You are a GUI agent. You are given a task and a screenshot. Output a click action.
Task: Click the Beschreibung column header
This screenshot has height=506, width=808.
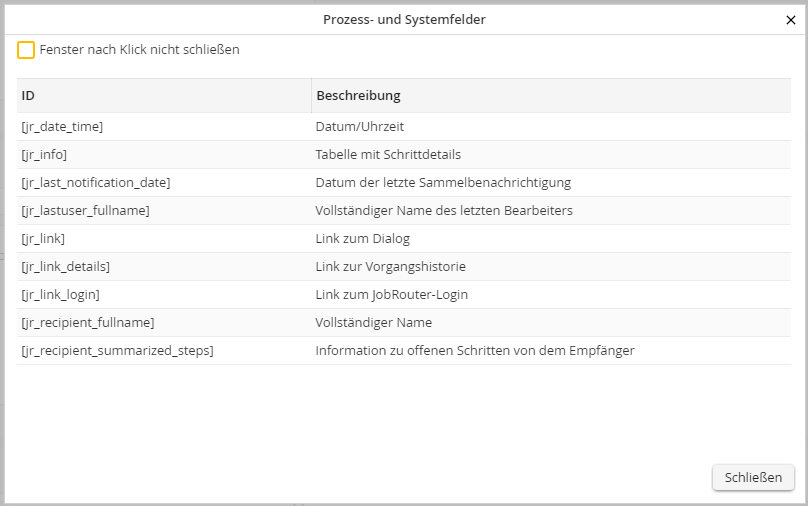358,96
